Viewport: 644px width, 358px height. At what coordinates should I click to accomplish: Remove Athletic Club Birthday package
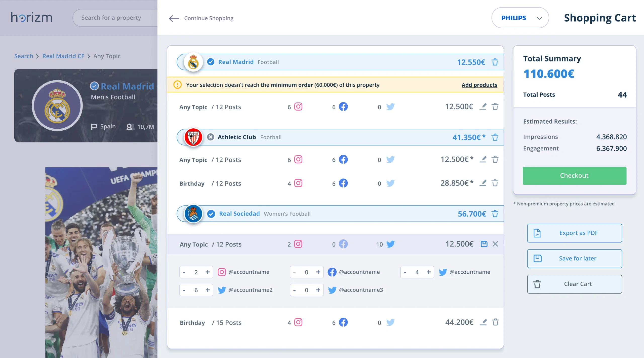pyautogui.click(x=495, y=183)
